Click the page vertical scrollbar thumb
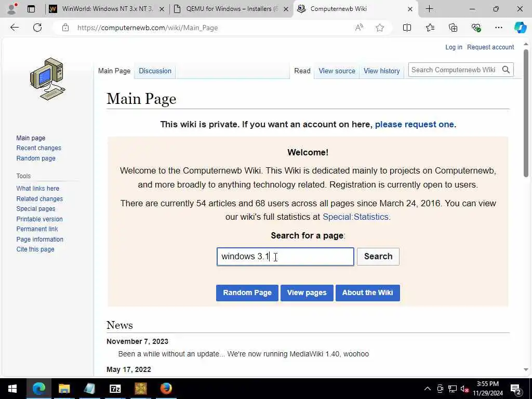The width and height of the screenshot is (532, 399). pos(526,113)
